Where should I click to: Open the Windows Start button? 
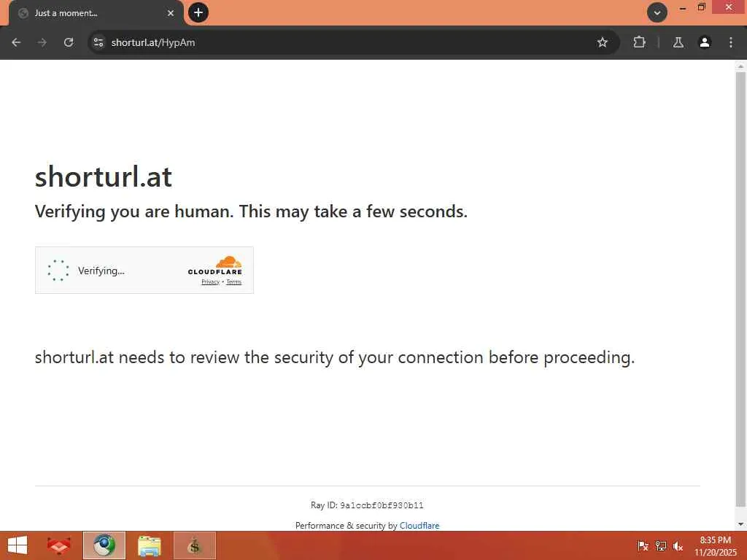[x=18, y=545]
